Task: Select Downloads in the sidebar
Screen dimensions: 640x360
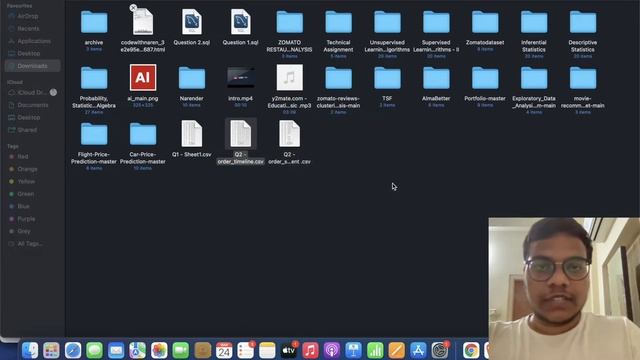Action: 33,66
